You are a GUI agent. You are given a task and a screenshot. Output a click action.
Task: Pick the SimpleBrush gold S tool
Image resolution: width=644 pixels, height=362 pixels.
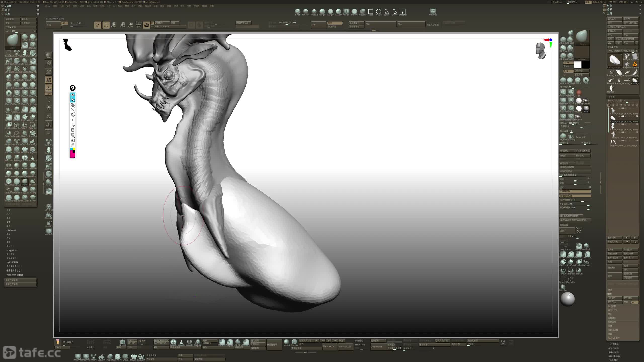pos(635,65)
